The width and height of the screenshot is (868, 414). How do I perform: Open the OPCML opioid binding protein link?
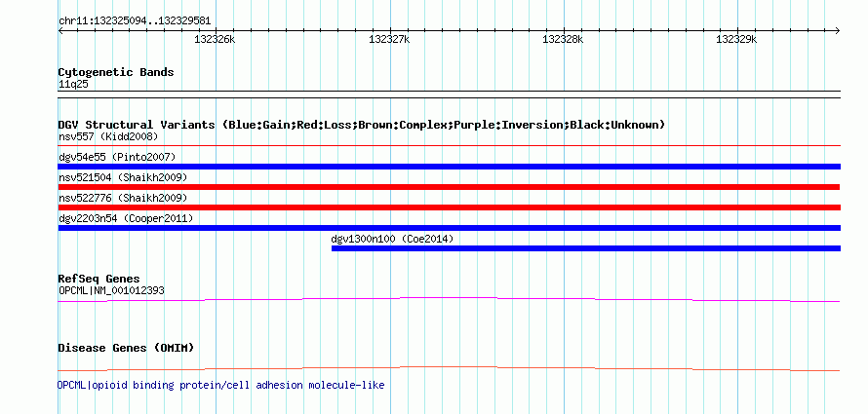pos(220,385)
